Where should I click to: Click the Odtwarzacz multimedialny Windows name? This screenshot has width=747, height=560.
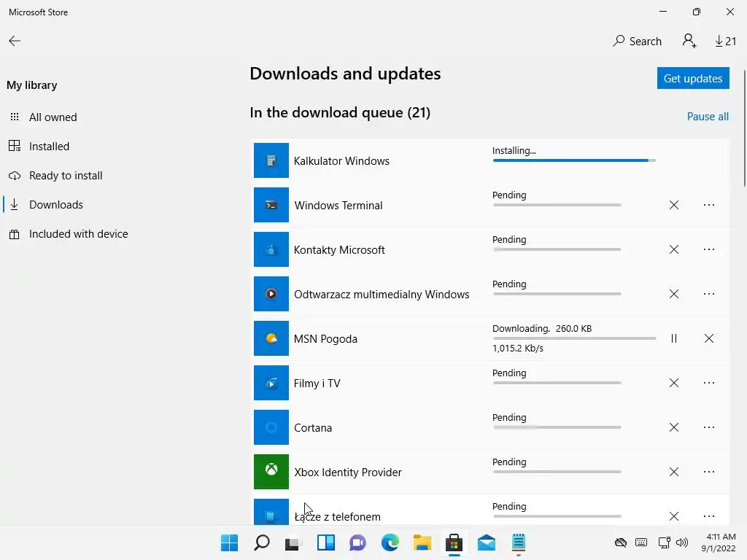[382, 295]
